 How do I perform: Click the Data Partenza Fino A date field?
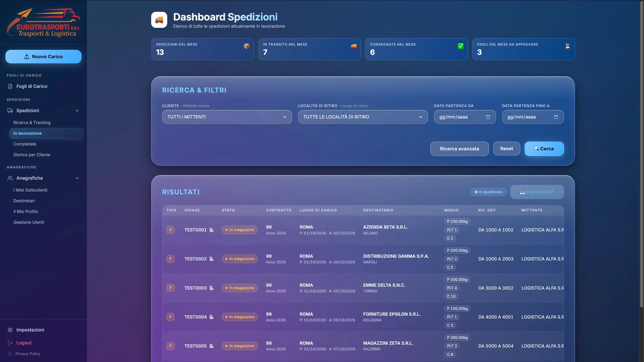click(533, 117)
